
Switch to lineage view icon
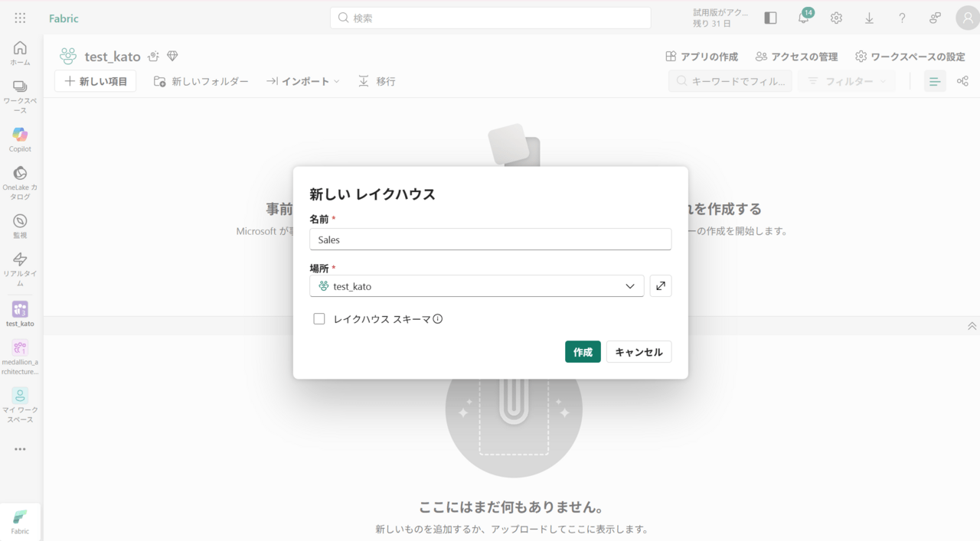point(962,81)
